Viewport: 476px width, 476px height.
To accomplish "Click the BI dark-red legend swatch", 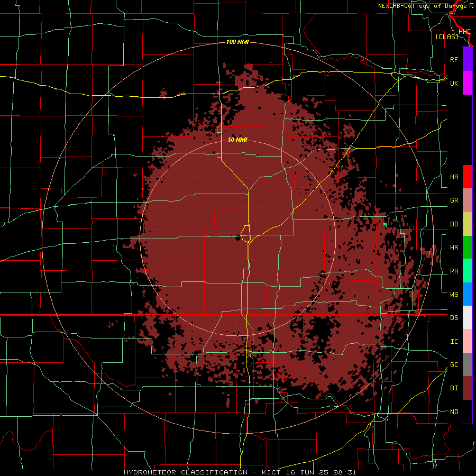I will coord(467,388).
